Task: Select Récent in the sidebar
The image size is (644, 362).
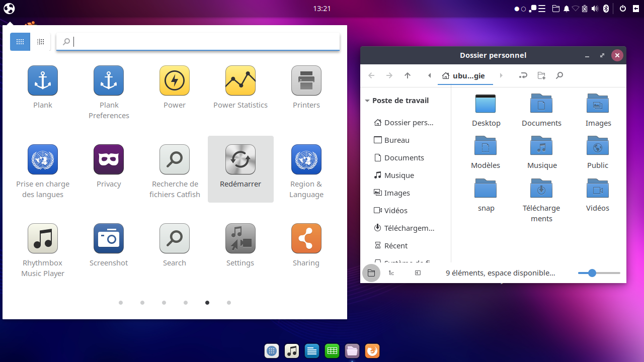Action: pyautogui.click(x=395, y=246)
